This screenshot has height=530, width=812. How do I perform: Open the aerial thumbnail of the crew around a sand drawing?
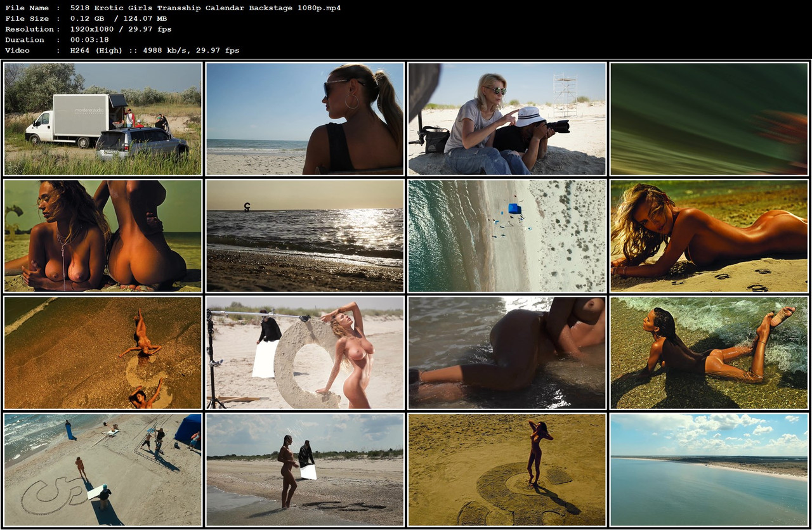(x=103, y=470)
